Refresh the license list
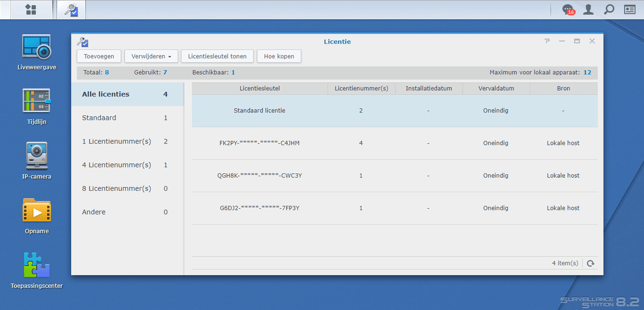The width and height of the screenshot is (644, 310). (590, 263)
